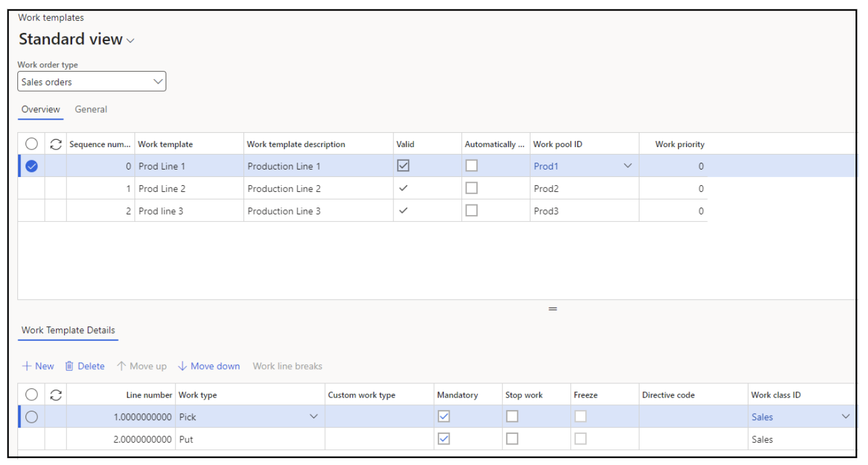
Task: Click the refresh icon in upper grid header
Action: click(56, 144)
